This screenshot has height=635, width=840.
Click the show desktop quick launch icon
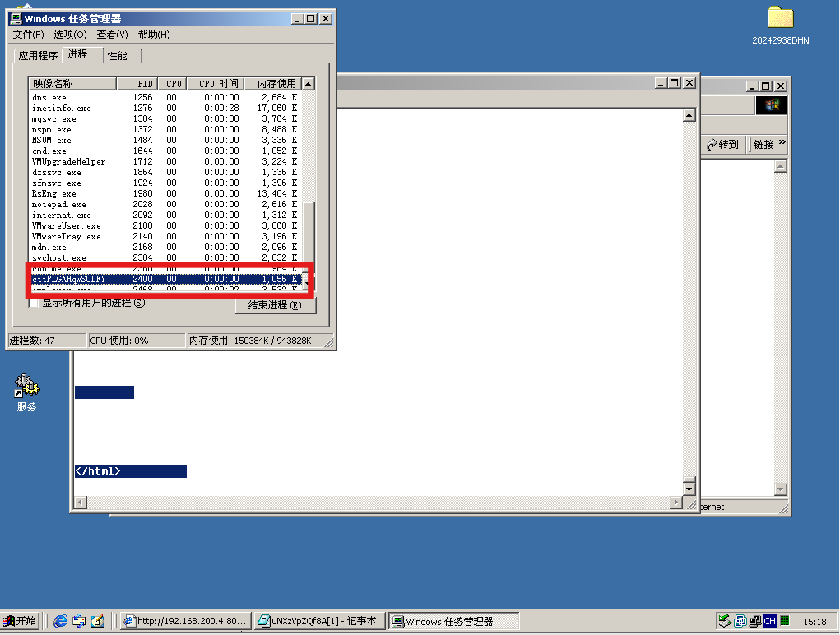[x=98, y=621]
